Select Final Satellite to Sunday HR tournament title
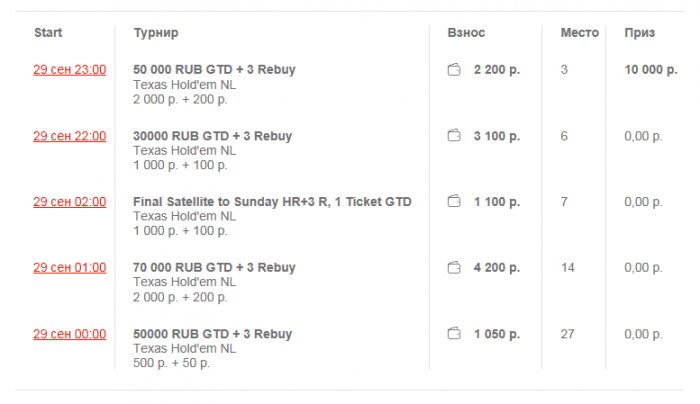This screenshot has height=404, width=700. point(272,202)
